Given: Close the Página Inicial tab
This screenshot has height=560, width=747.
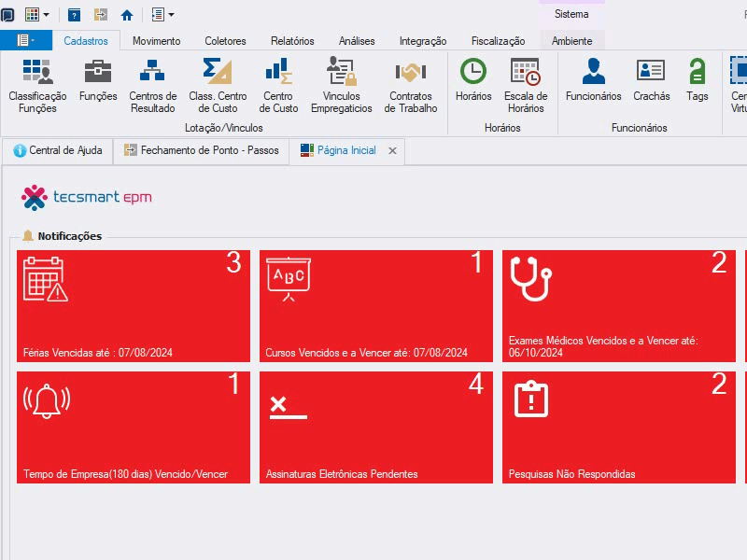Looking at the screenshot, I should [x=392, y=150].
